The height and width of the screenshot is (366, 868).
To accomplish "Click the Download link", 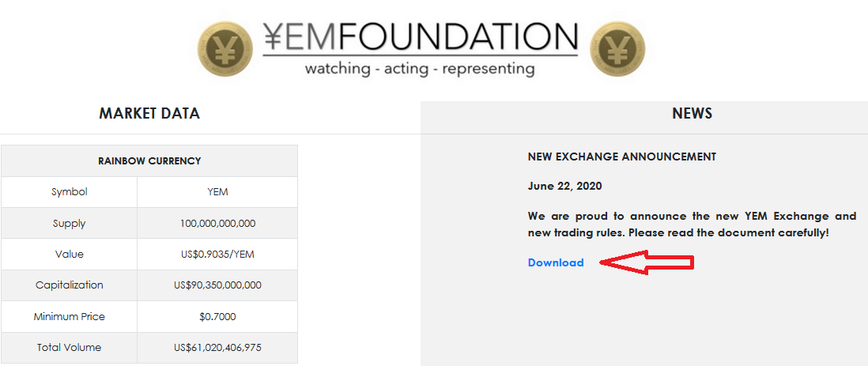I will [556, 262].
